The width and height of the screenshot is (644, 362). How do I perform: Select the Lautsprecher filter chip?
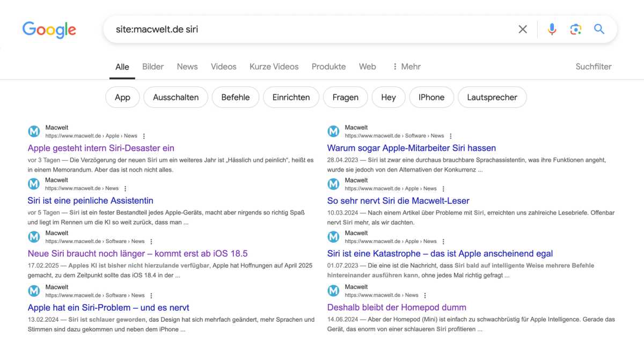tap(492, 97)
